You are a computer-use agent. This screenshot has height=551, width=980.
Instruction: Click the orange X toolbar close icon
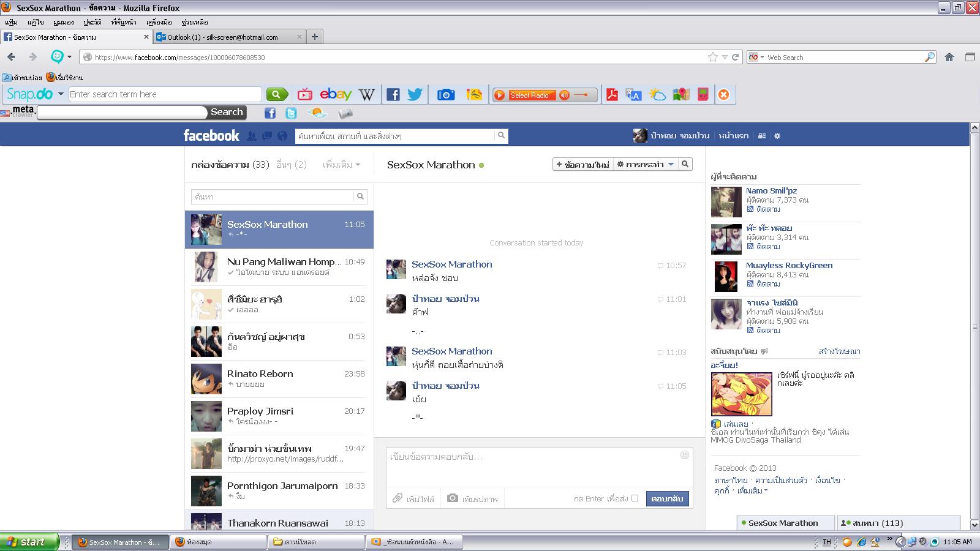click(x=724, y=94)
